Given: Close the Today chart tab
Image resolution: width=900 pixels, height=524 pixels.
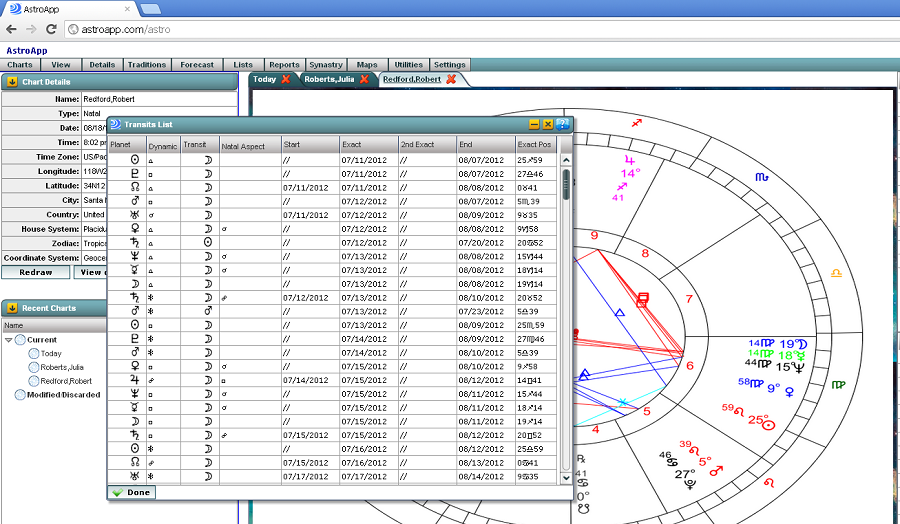Looking at the screenshot, I should tap(286, 80).
